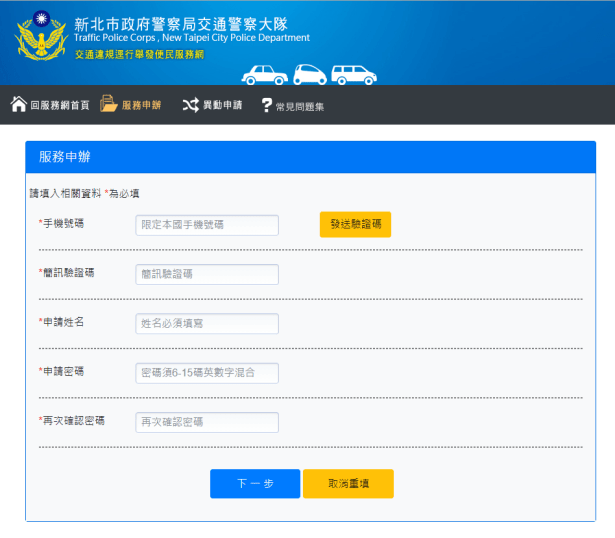Focus the 再次確認密碼 input field
The width and height of the screenshot is (615, 538).
pyautogui.click(x=207, y=422)
